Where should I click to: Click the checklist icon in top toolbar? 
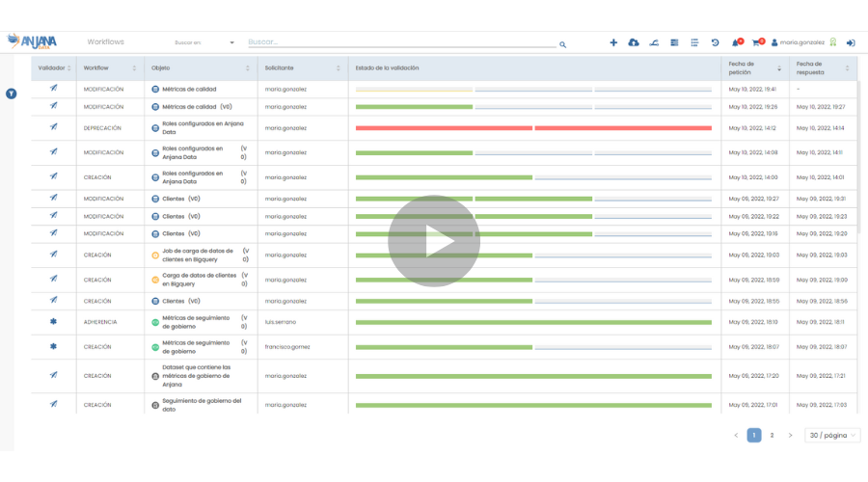[x=694, y=42]
